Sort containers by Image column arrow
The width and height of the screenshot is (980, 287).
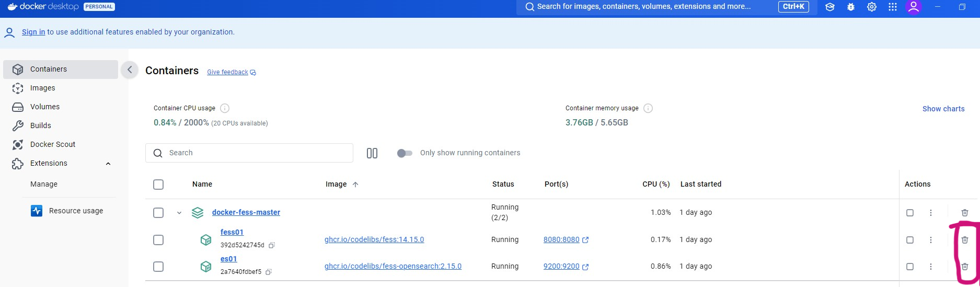(355, 185)
